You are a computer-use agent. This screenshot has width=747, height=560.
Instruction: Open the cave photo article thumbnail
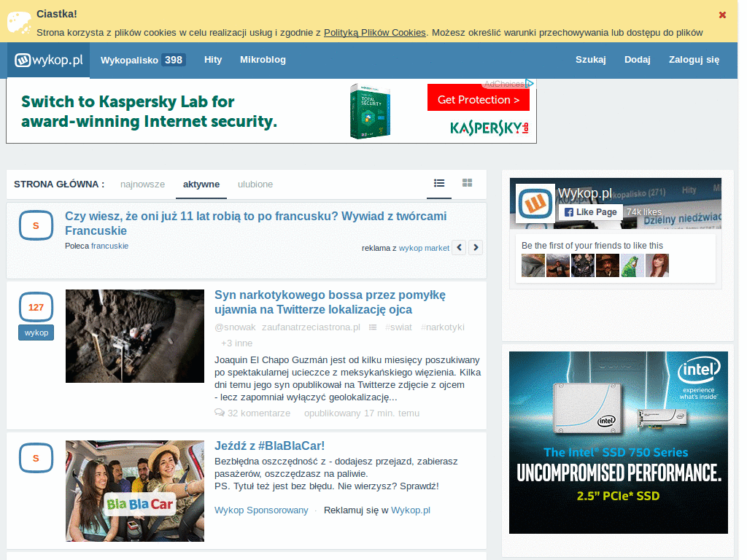pos(135,336)
